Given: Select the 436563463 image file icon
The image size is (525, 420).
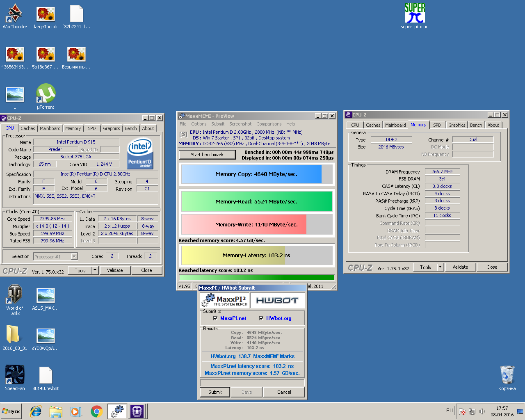Looking at the screenshot, I should click(x=15, y=57).
